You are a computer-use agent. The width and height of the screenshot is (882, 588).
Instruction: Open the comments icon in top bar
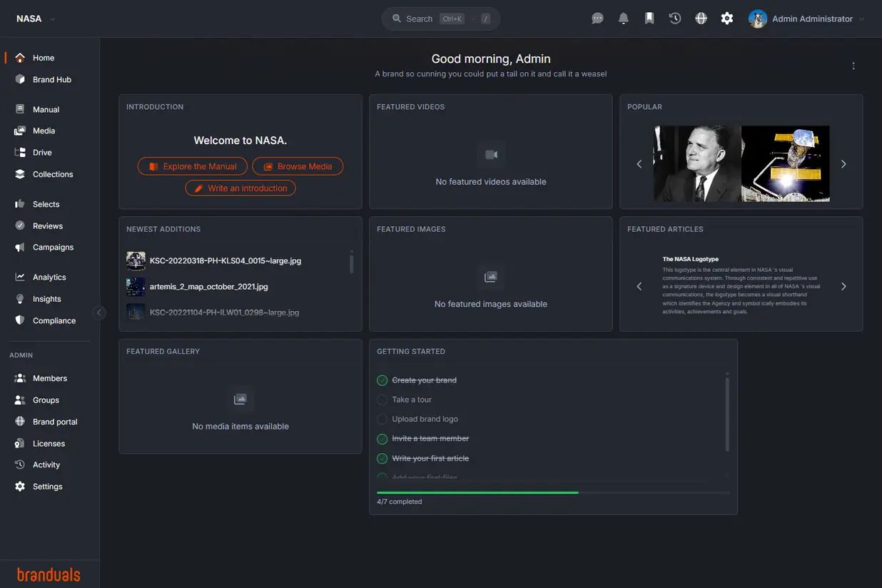[x=598, y=19]
